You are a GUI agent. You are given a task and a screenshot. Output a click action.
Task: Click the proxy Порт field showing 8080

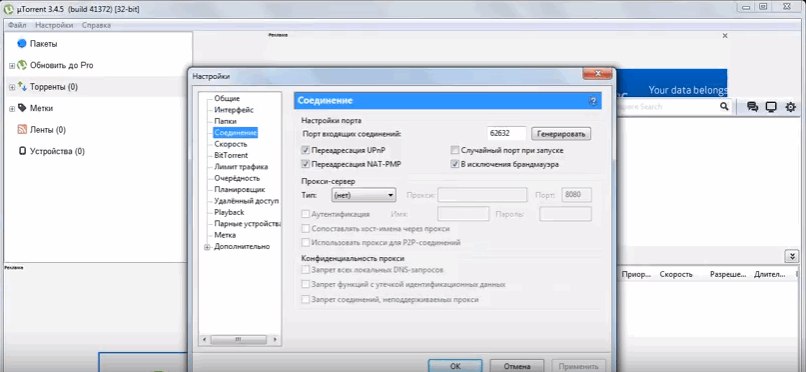pyautogui.click(x=576, y=195)
